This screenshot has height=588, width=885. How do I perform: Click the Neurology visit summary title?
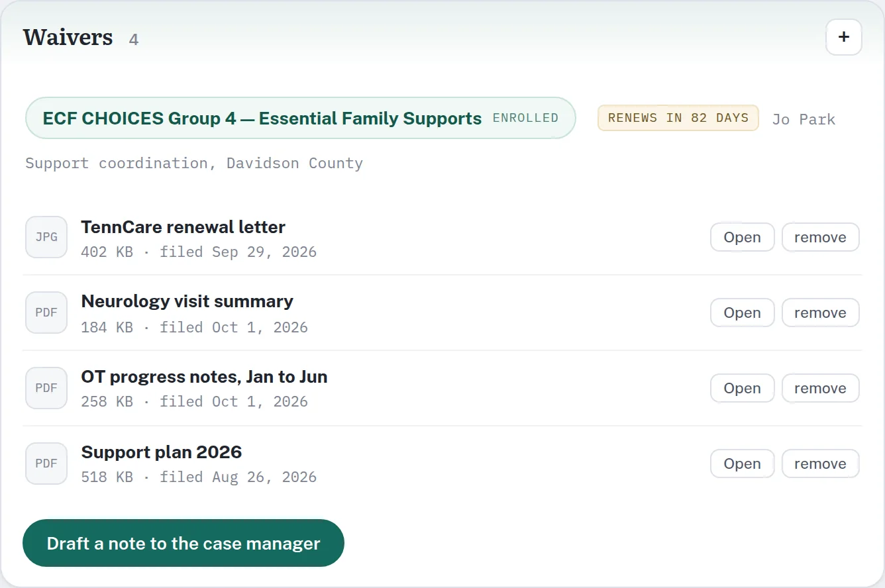187,301
